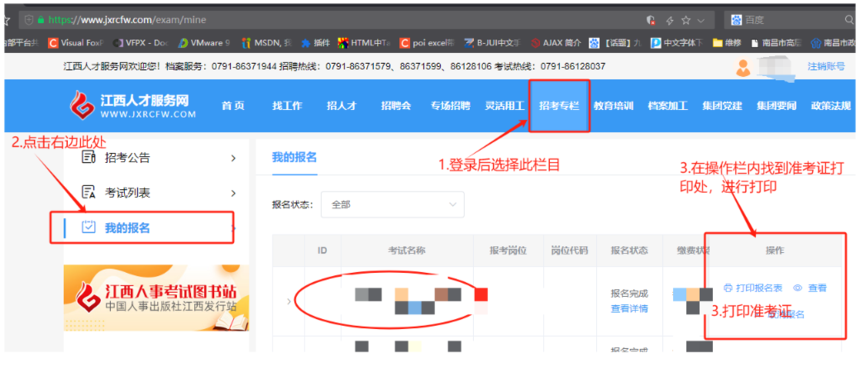Screen dimensions: 860x377
Task: Select 考试列表 in the sidebar
Action: [127, 193]
